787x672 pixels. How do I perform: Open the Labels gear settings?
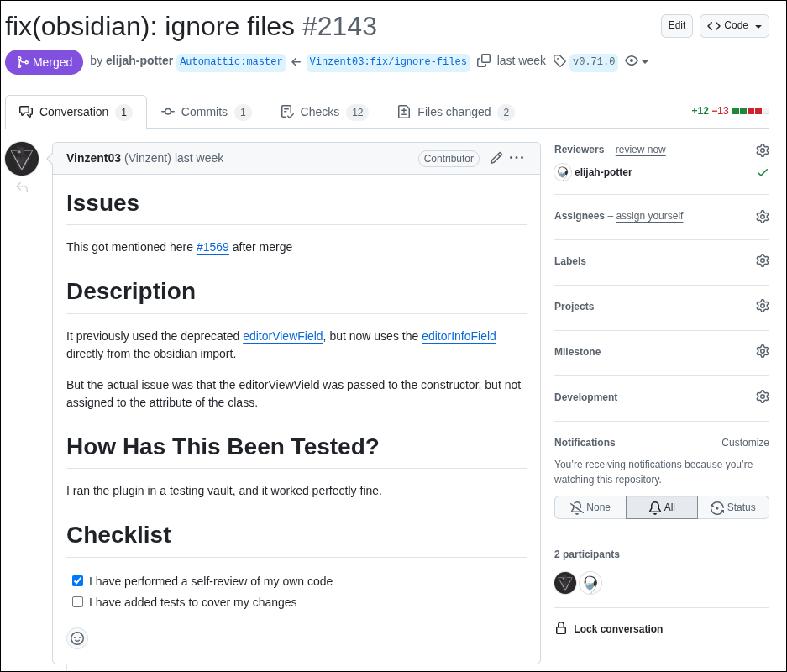coord(762,261)
